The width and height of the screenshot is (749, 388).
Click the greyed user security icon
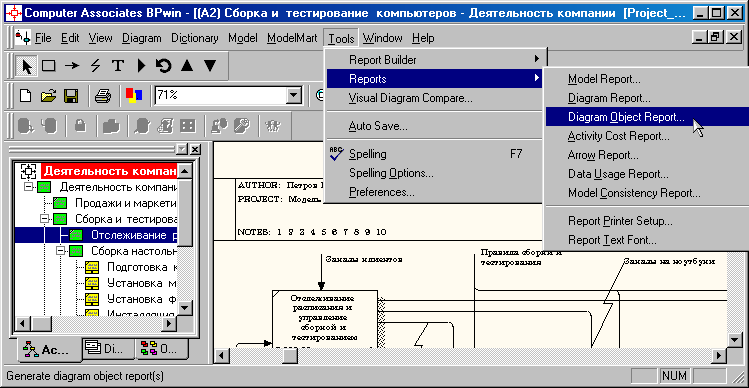click(x=219, y=126)
